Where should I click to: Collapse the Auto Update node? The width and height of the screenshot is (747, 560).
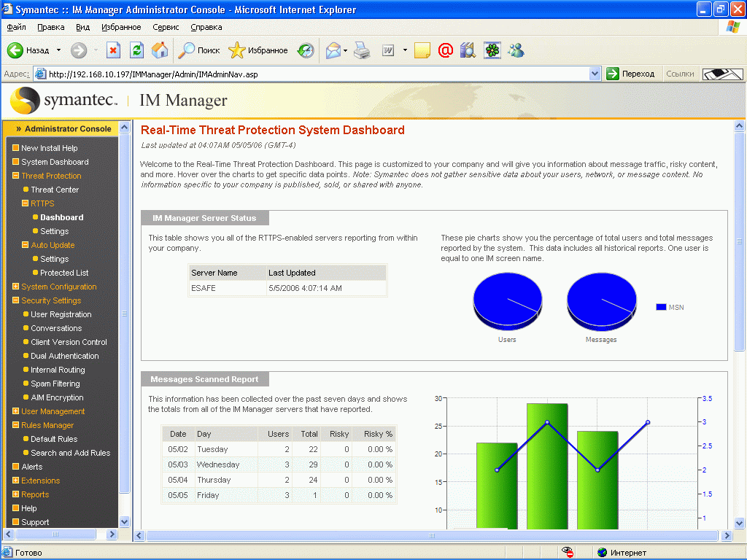click(x=26, y=245)
